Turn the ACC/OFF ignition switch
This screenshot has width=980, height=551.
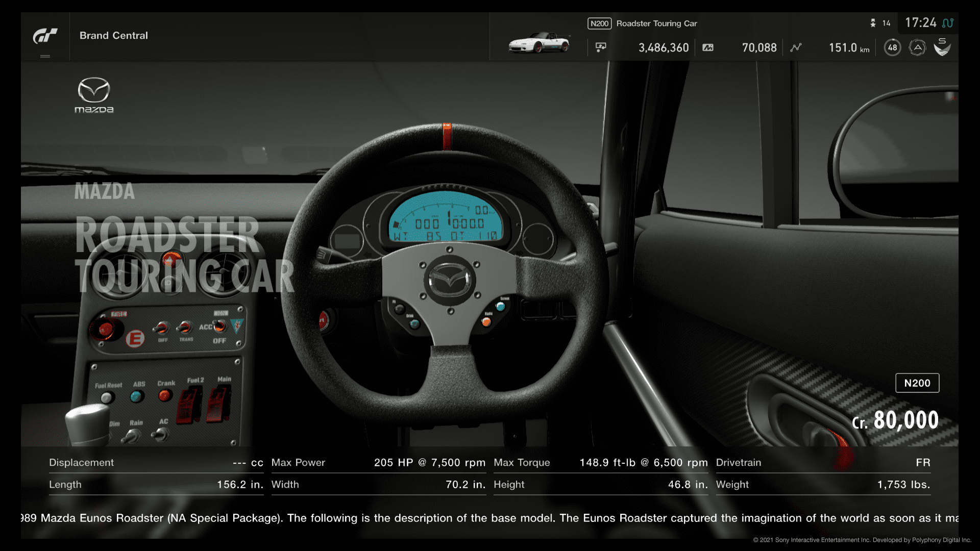pos(219,326)
